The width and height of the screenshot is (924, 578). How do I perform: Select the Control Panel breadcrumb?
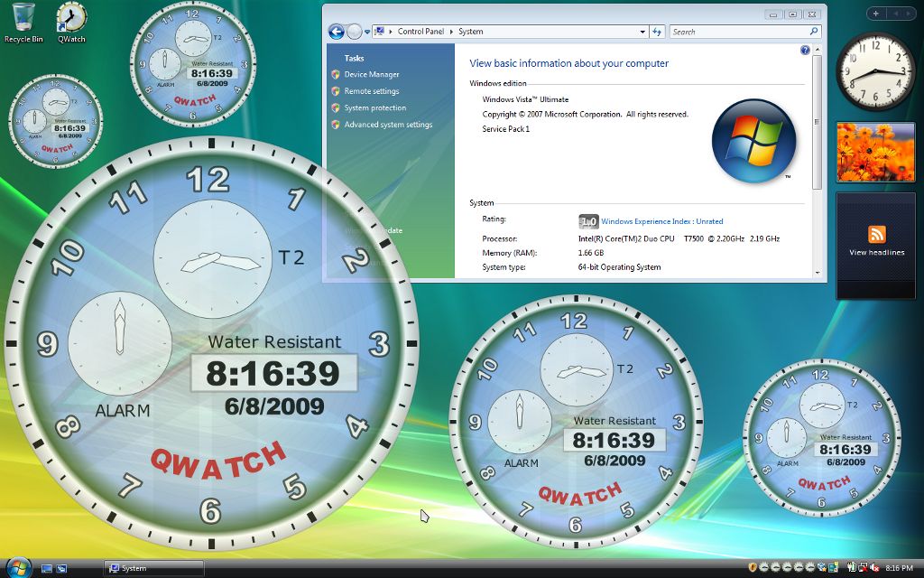420,32
